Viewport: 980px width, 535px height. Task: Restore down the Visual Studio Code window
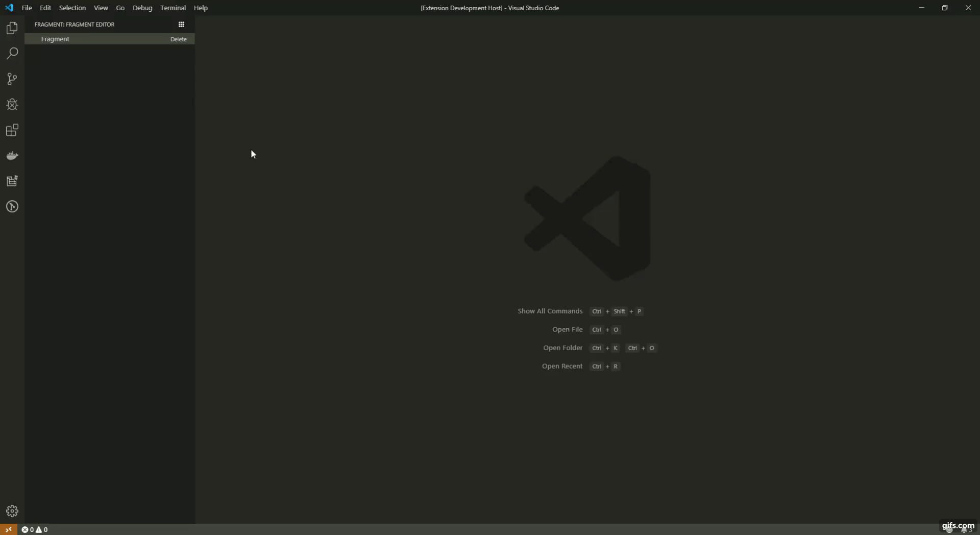tap(945, 8)
